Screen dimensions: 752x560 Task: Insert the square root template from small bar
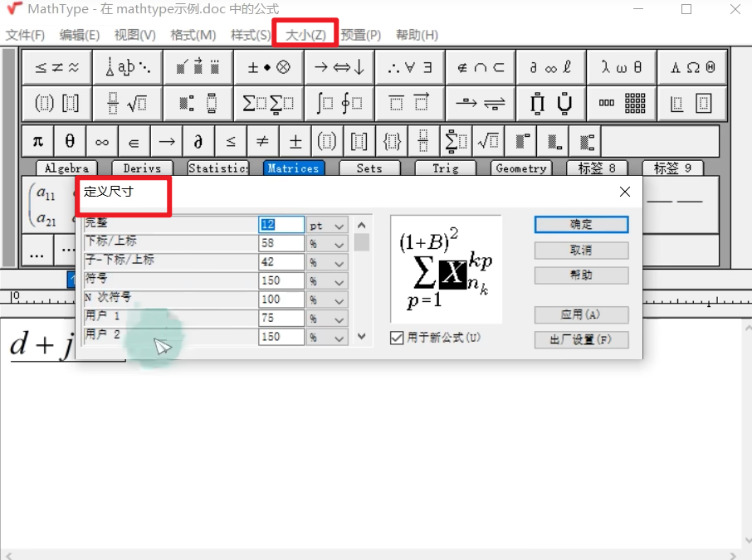pyautogui.click(x=488, y=141)
